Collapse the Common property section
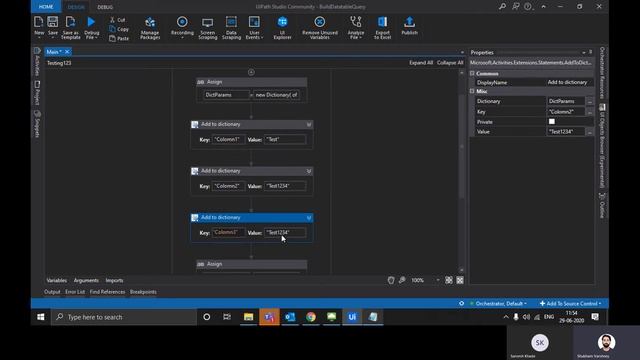This screenshot has height=360, width=640. pyautogui.click(x=472, y=73)
